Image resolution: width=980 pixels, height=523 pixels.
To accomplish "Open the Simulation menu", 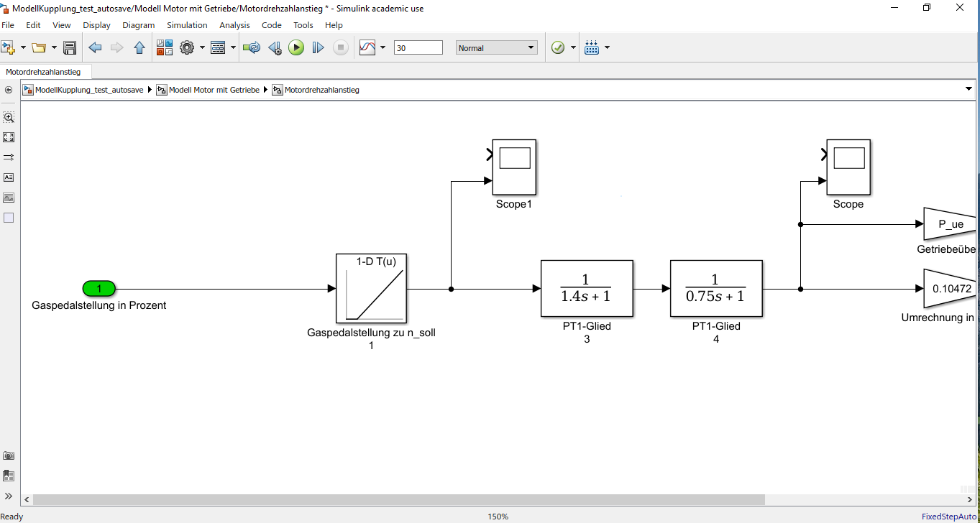I will coord(187,25).
